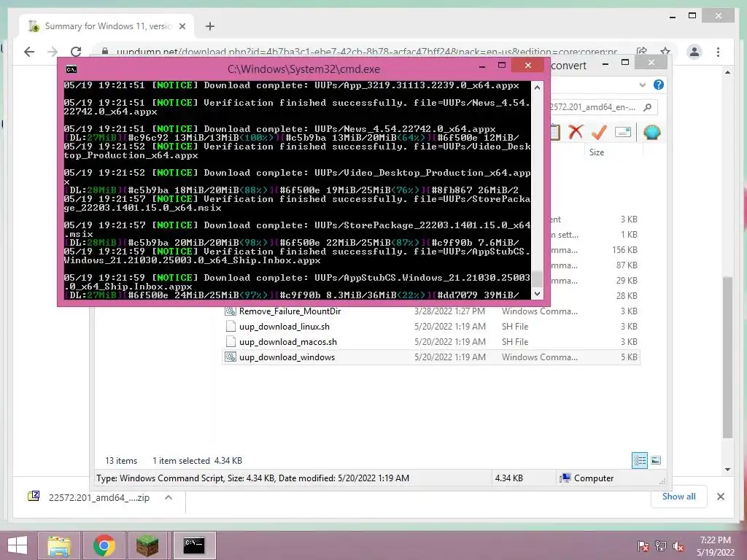Screen dimensions: 747x560
Task: Click the cmd window scrollbar thumb
Action: [x=537, y=279]
